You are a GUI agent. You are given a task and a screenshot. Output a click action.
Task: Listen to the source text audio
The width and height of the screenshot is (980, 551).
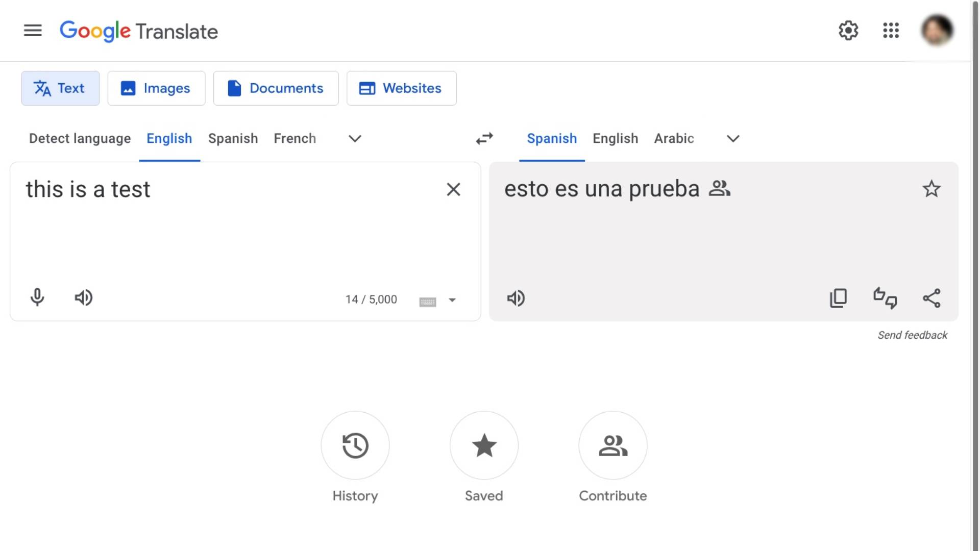pyautogui.click(x=84, y=297)
